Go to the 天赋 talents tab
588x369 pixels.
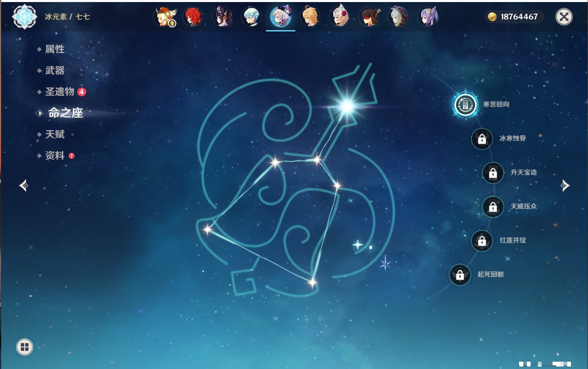point(55,134)
